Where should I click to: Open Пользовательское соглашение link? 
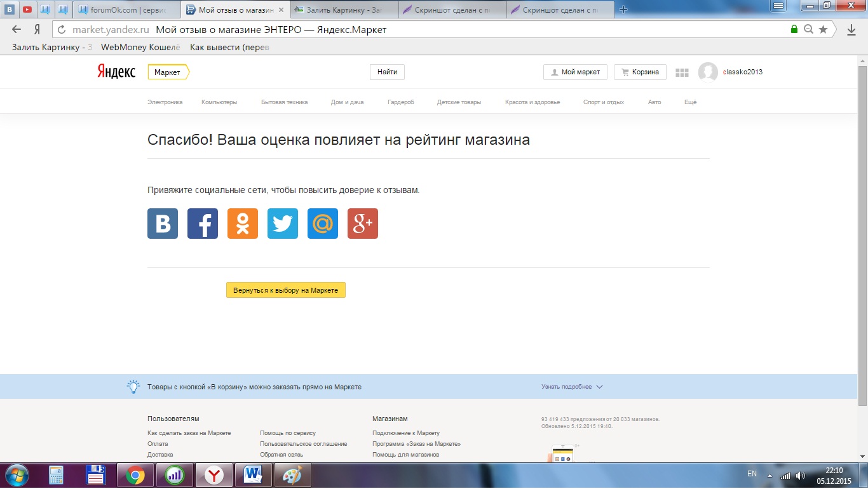tap(304, 444)
